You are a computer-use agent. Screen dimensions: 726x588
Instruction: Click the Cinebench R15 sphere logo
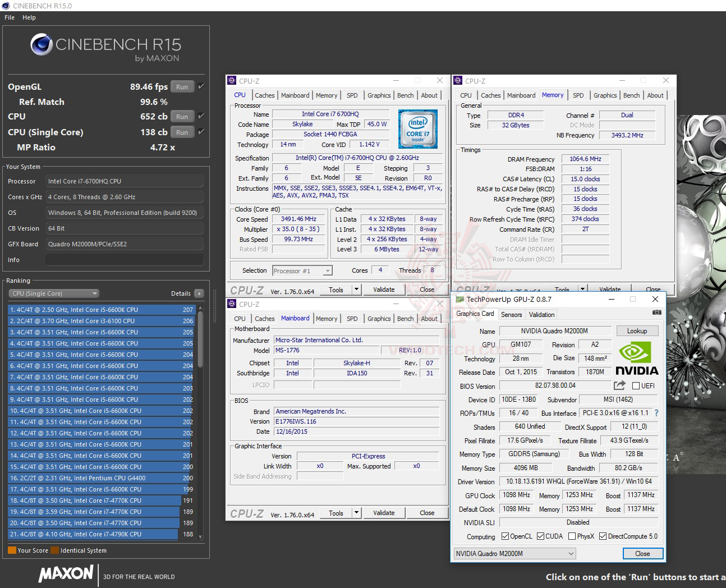(42, 44)
